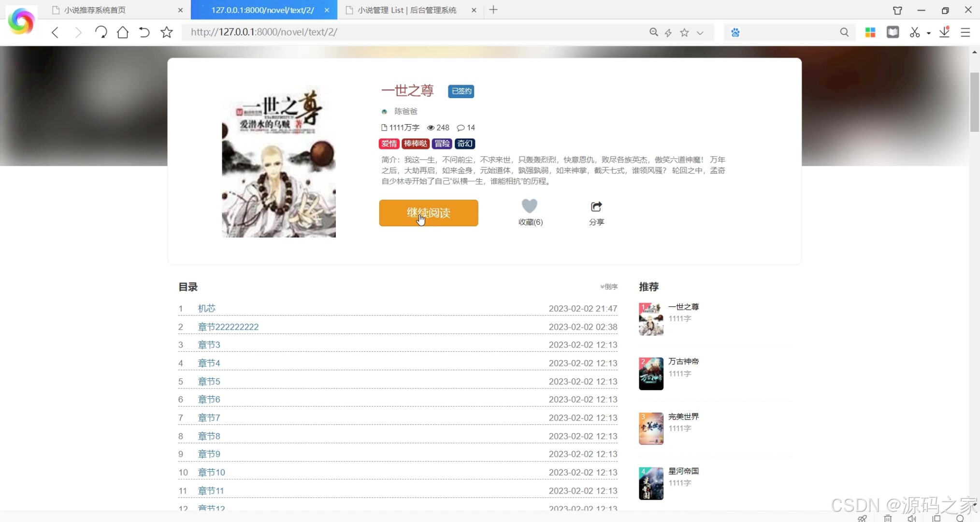Viewport: 980px width, 522px height.
Task: Click the 继续阅读 button
Action: 428,213
